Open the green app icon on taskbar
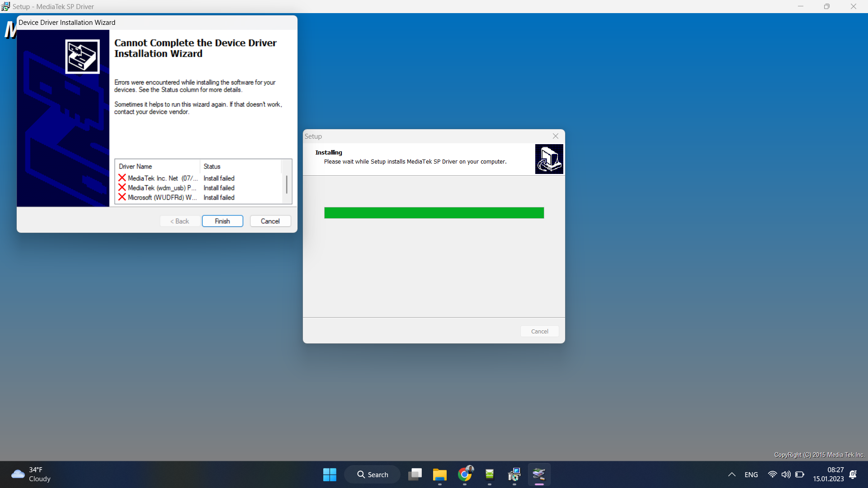The image size is (868, 488). [x=490, y=474]
